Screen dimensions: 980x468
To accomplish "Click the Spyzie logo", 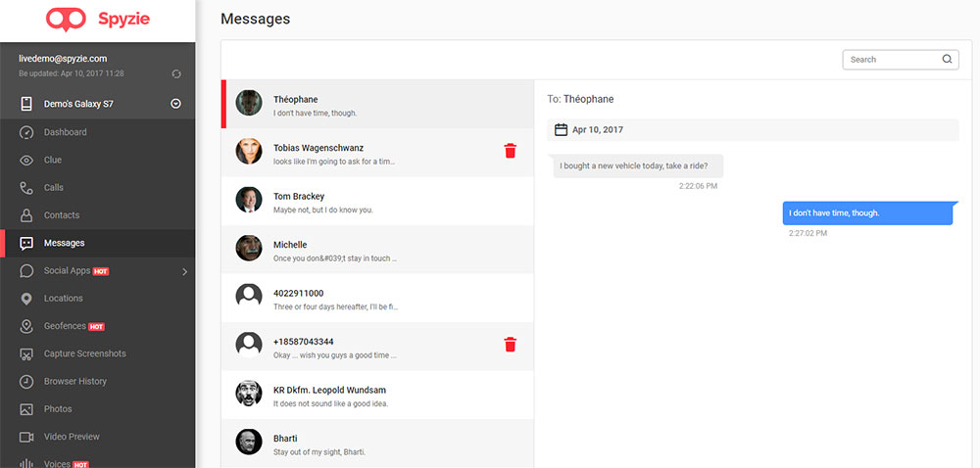I will pyautogui.click(x=98, y=20).
